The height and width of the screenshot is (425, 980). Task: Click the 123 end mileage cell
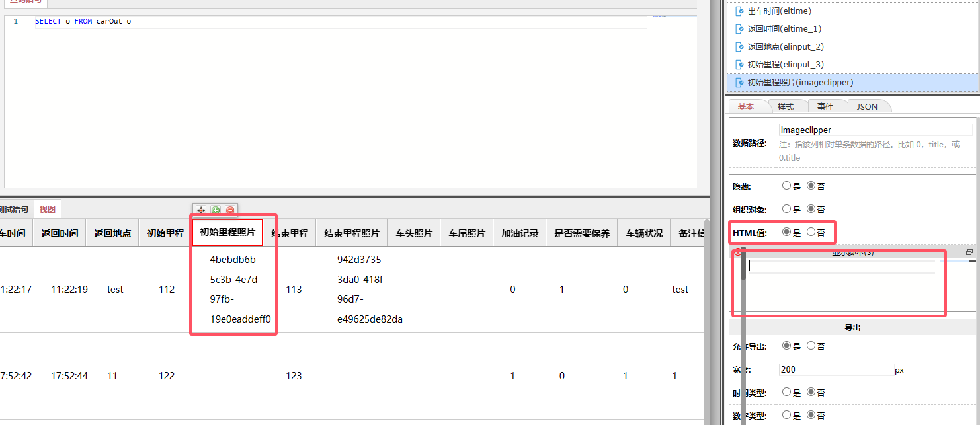pyautogui.click(x=294, y=376)
